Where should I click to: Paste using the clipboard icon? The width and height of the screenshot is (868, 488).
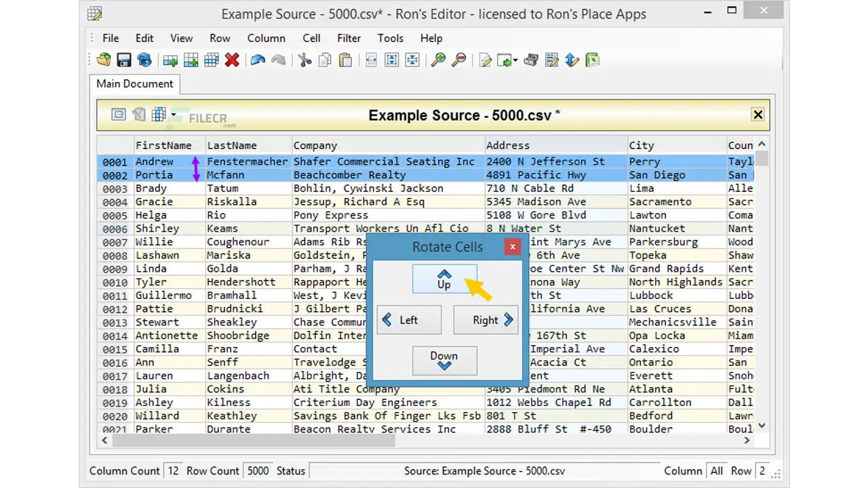tap(345, 60)
